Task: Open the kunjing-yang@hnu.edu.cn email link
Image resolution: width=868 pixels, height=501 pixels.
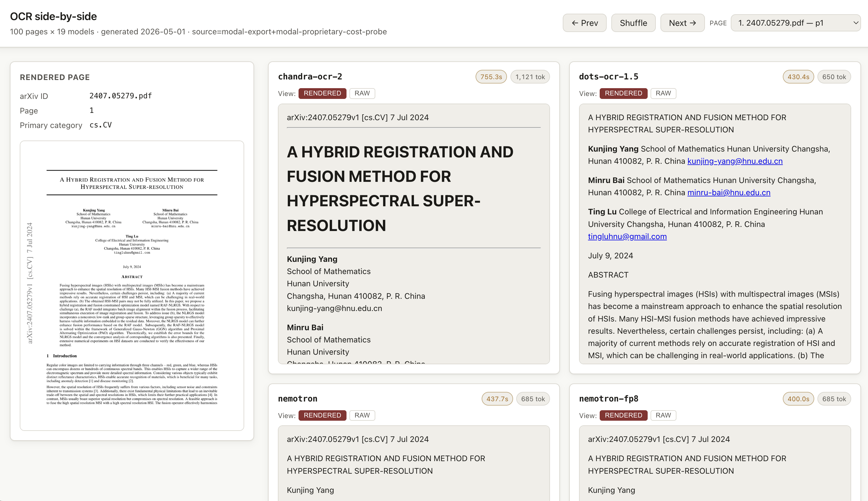Action: (x=735, y=161)
